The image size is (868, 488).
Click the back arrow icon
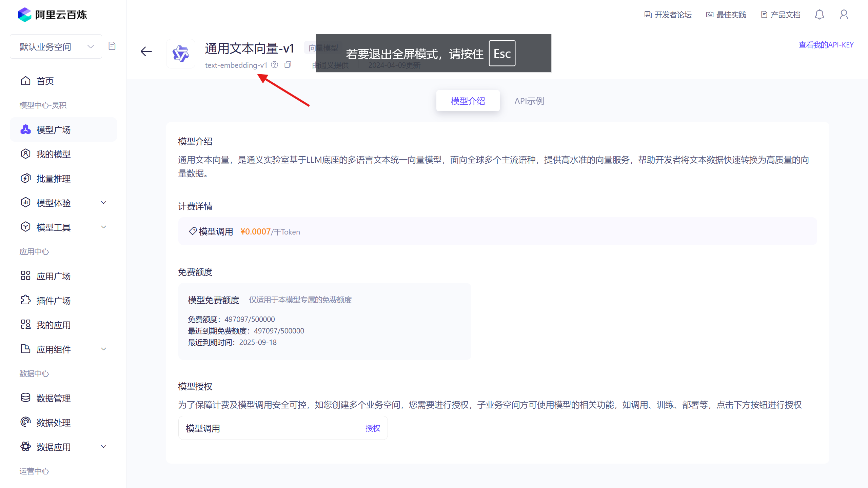[x=146, y=52]
